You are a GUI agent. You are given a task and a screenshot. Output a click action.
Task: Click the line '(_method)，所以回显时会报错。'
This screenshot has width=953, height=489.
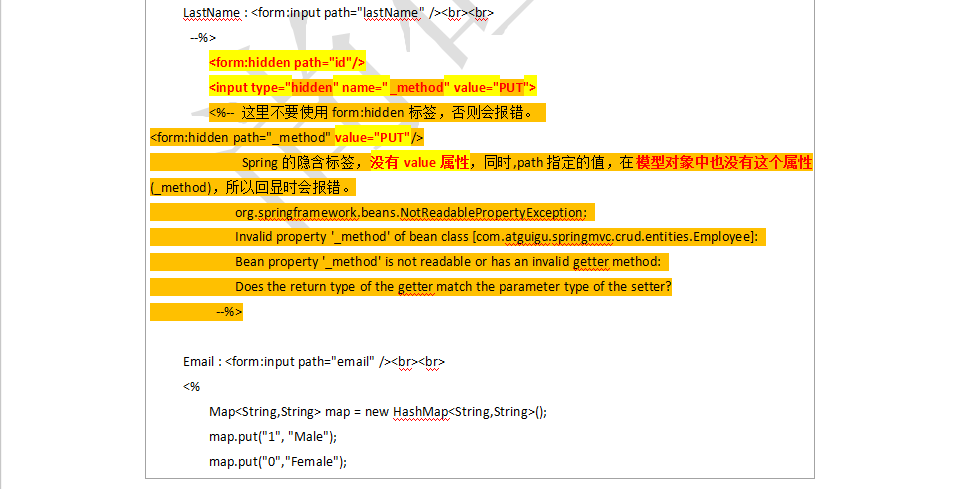pos(252,187)
